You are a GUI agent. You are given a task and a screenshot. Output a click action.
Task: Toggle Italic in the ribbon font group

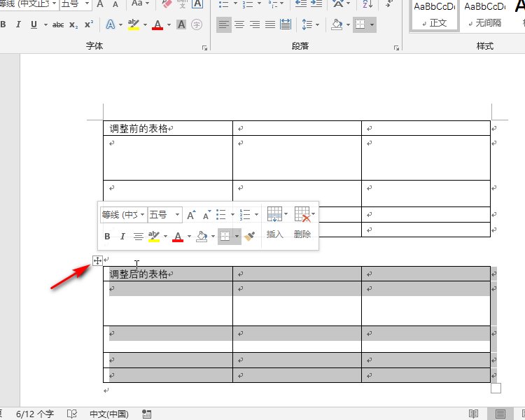(18, 24)
